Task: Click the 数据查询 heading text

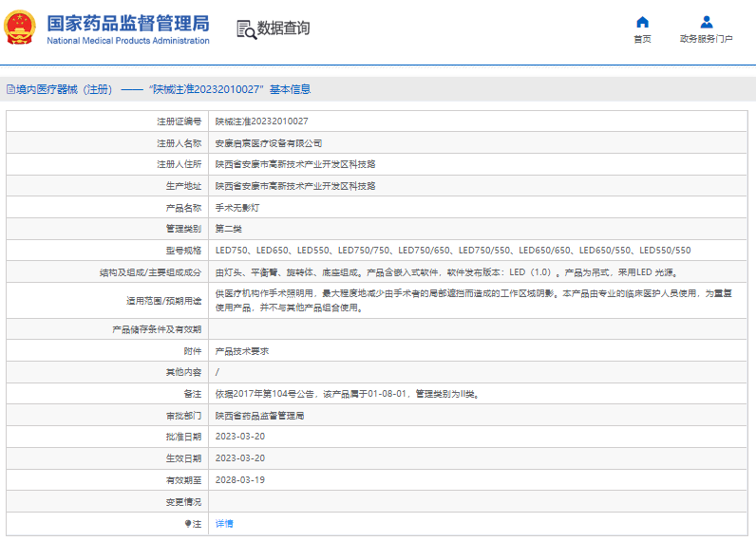Action: click(283, 28)
